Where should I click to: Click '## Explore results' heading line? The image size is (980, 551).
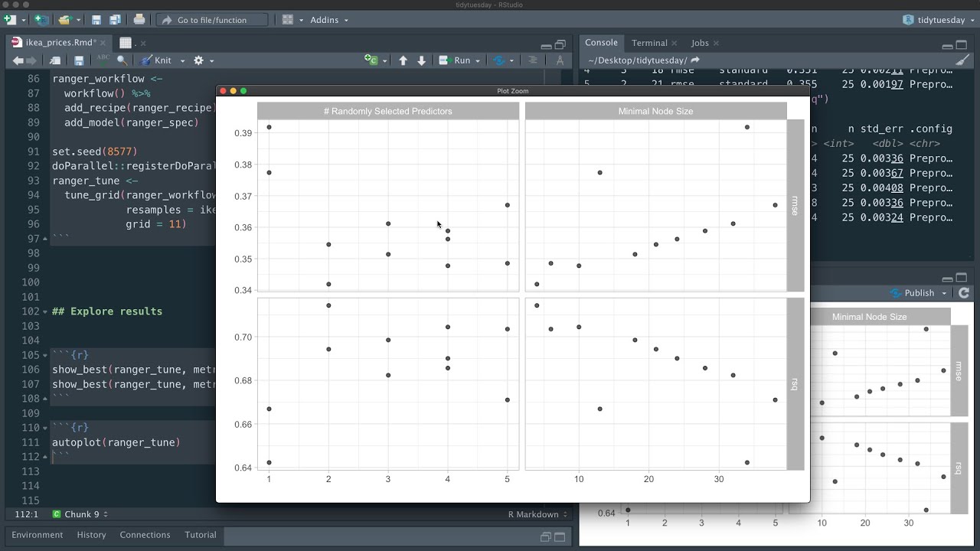[x=107, y=311]
